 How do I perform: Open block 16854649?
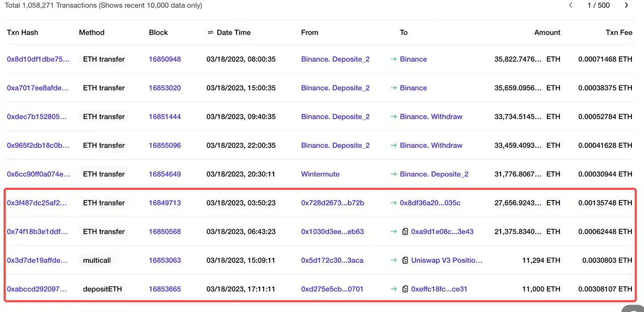[165, 174]
